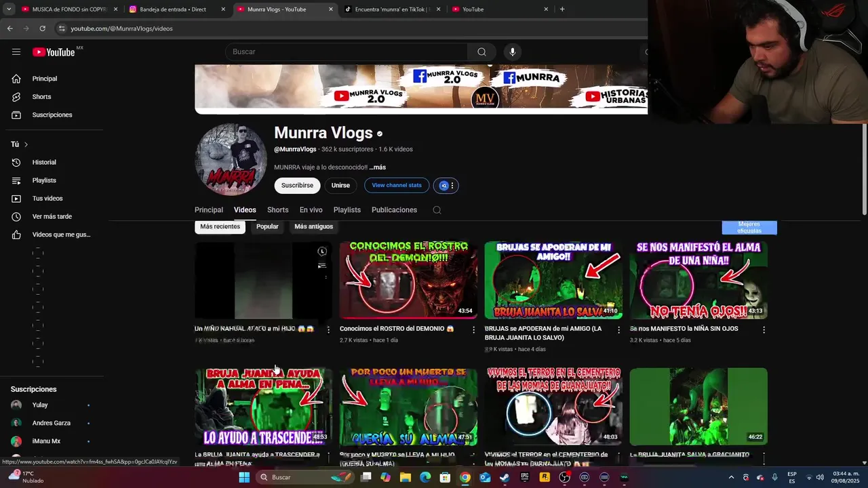The width and height of the screenshot is (868, 488).
Task: Show hidden system tray icons chevron
Action: 731,477
